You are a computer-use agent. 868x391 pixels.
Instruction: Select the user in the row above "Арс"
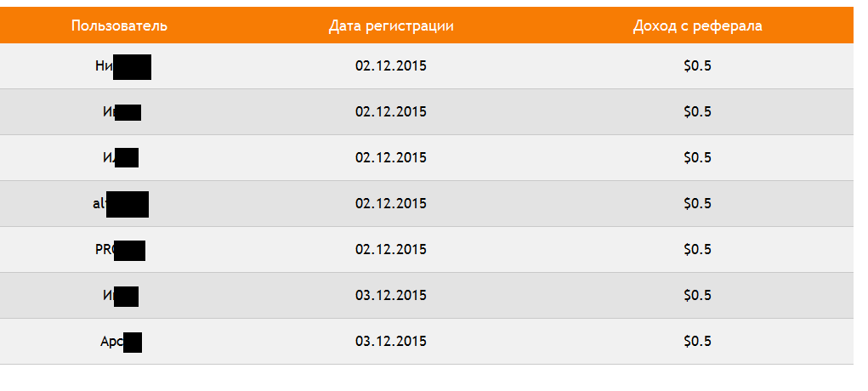pos(120,297)
